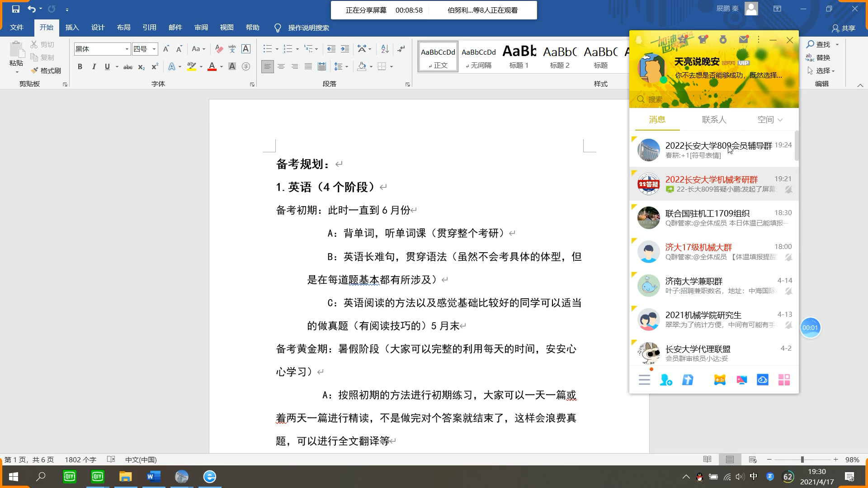Toggle italic formatting
The width and height of the screenshot is (868, 488).
(x=94, y=67)
